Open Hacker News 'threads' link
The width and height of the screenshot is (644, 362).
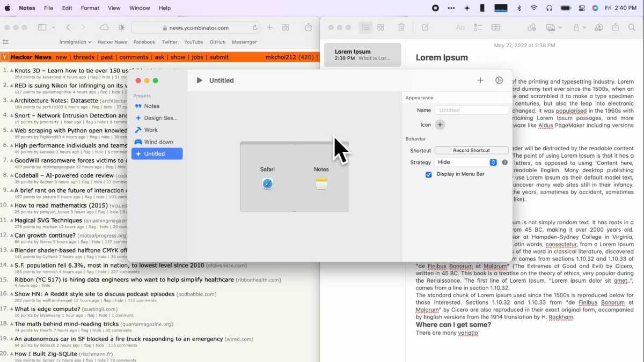tap(84, 57)
